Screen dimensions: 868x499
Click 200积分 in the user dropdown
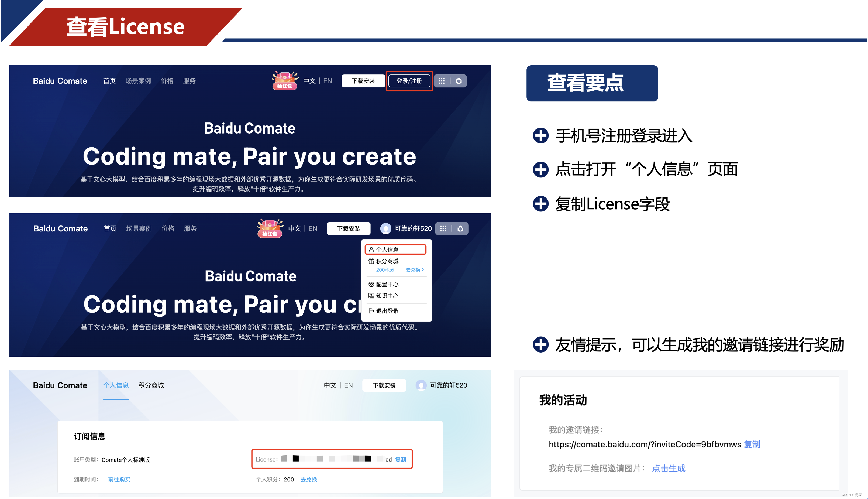point(385,270)
